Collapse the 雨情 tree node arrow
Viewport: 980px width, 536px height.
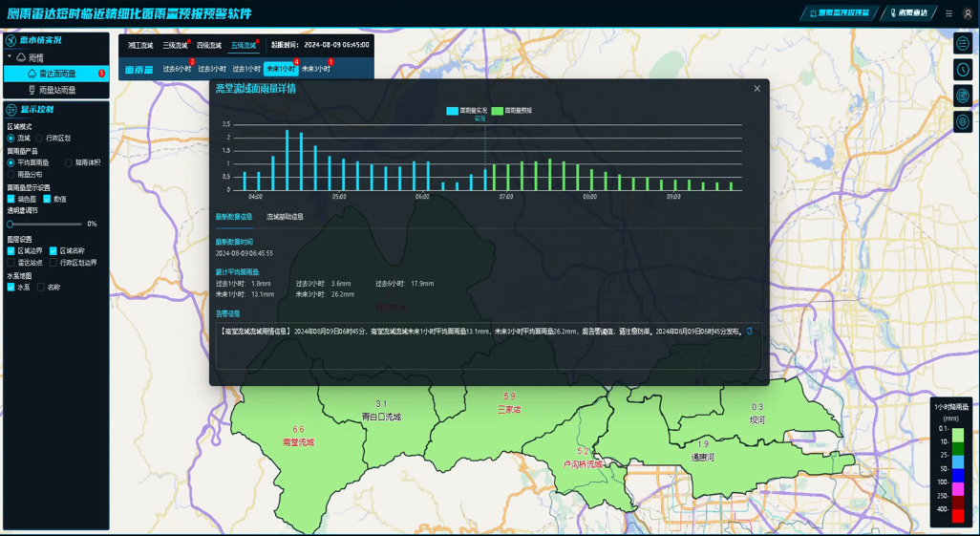point(10,57)
